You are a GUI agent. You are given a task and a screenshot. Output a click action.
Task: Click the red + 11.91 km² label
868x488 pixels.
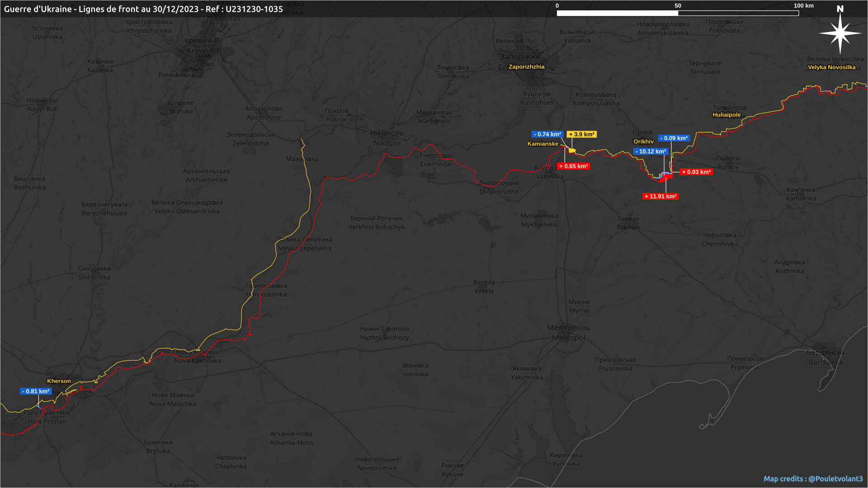[x=660, y=197]
